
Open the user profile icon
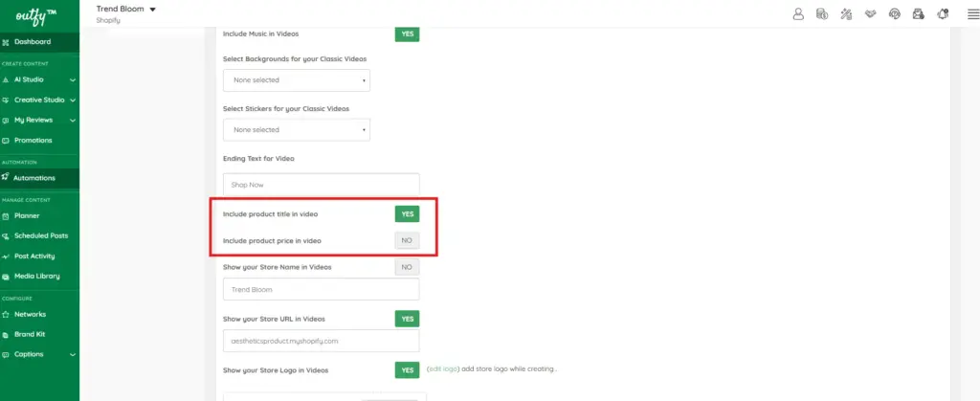798,13
